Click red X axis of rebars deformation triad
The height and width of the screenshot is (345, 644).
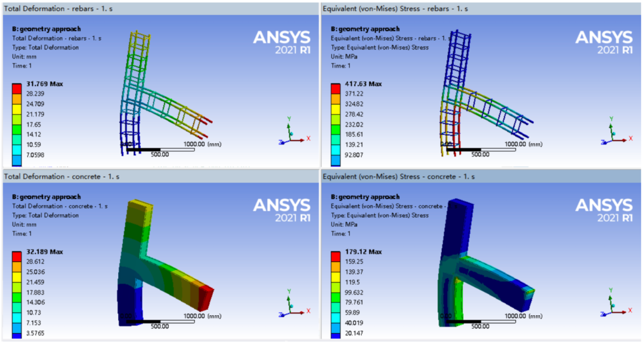(x=299, y=140)
